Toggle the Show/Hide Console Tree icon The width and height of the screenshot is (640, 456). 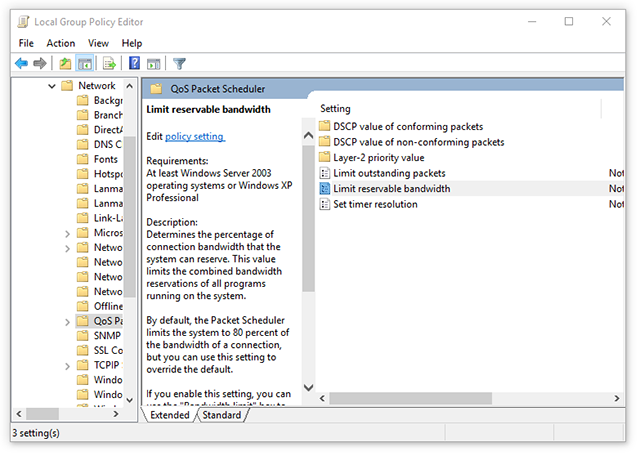[85, 64]
